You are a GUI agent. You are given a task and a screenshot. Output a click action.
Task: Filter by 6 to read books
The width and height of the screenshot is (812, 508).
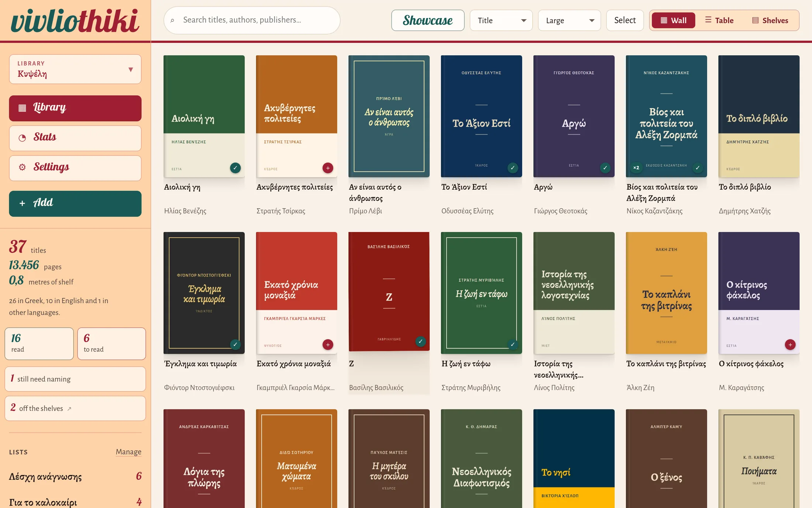pyautogui.click(x=111, y=344)
